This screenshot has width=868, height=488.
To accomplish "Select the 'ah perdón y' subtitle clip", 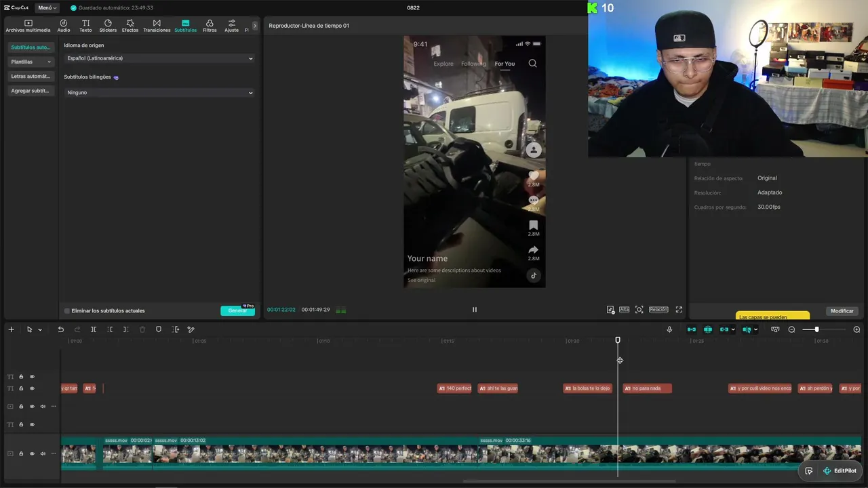I will (x=816, y=388).
